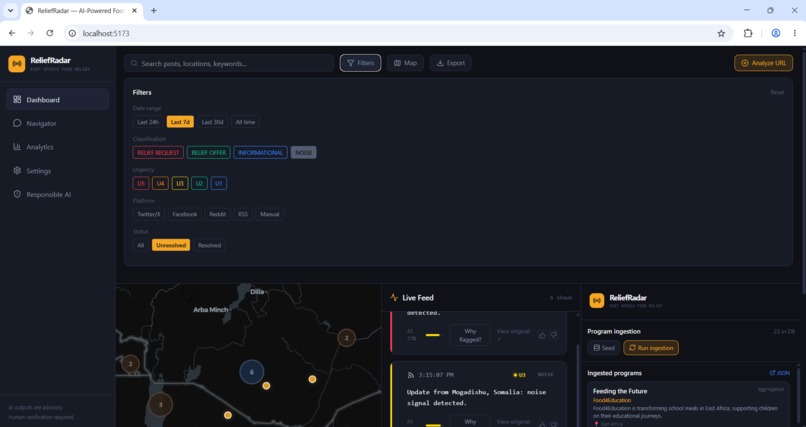Click the RSS icon on Mogadishu post
The height and width of the screenshot is (427, 806).
(x=410, y=375)
